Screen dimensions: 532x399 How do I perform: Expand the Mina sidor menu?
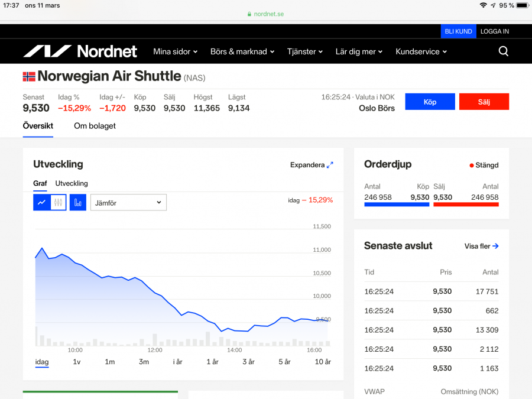tap(175, 51)
